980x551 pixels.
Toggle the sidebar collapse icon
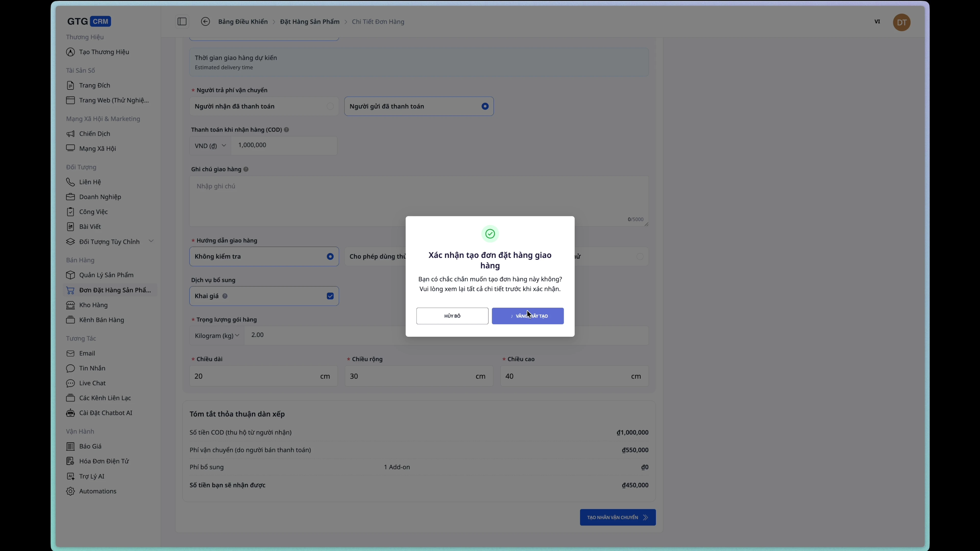pyautogui.click(x=182, y=22)
